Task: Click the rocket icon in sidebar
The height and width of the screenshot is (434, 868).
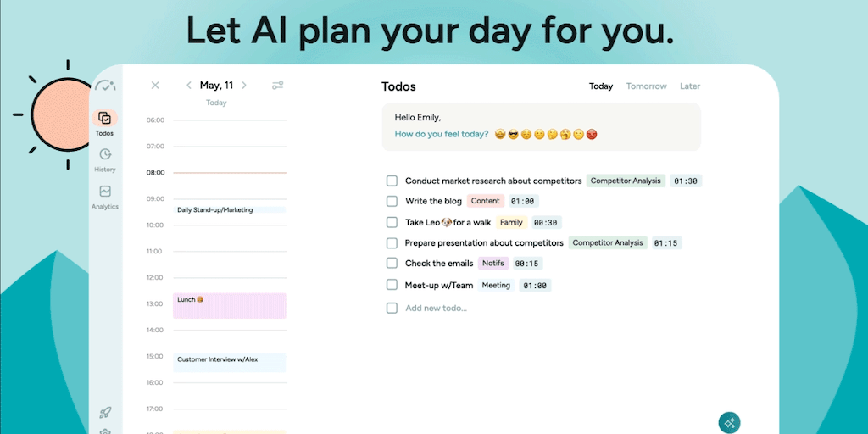Action: (105, 413)
